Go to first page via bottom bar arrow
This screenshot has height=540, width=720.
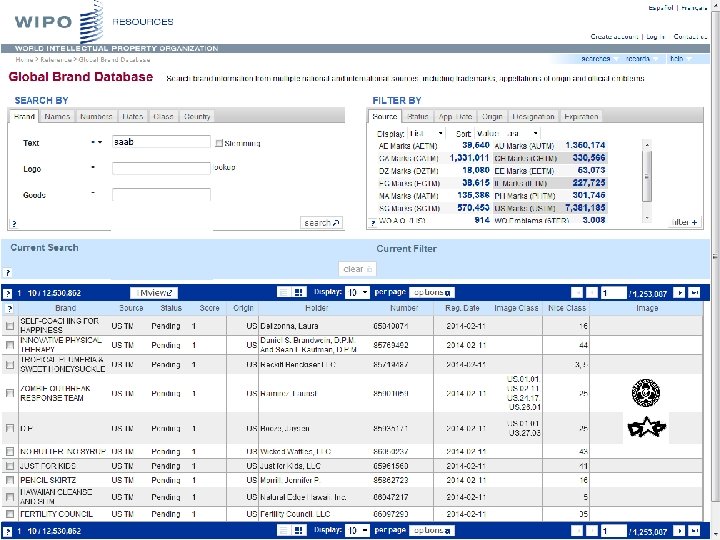coord(577,530)
